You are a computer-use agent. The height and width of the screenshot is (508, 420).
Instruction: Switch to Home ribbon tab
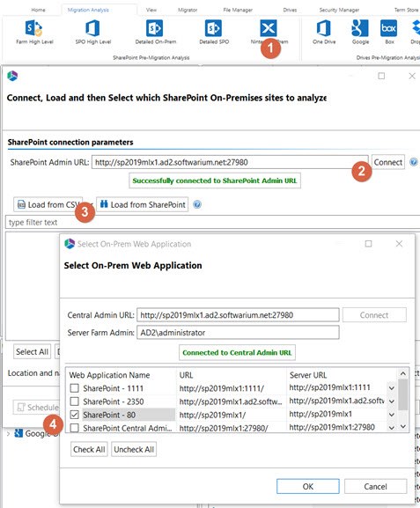(38, 10)
